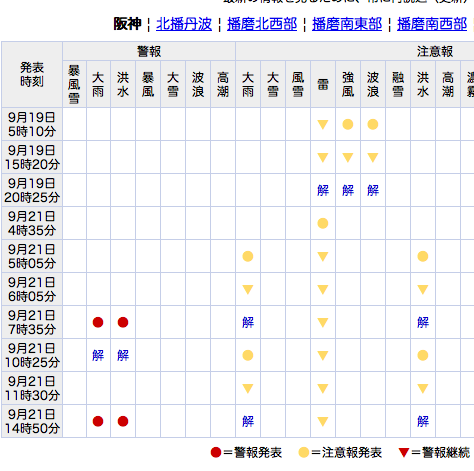Click yellow circle for 洪水 advisory at 10時25分
The image size is (474, 471).
click(x=423, y=355)
